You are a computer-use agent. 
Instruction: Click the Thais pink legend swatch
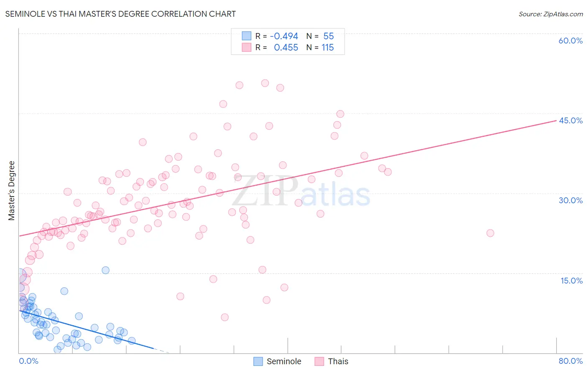(320, 361)
